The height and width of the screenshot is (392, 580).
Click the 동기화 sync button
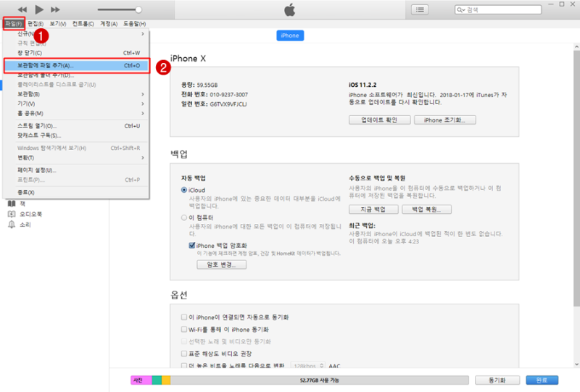(497, 380)
